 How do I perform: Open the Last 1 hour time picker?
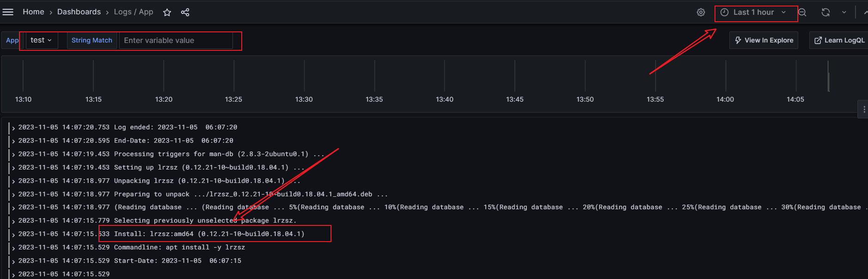tap(753, 12)
